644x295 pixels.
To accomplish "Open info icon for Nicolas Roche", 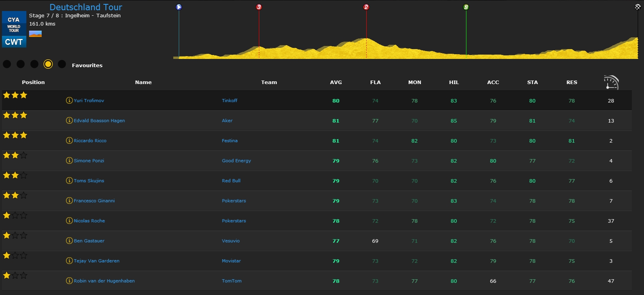I will 69,221.
